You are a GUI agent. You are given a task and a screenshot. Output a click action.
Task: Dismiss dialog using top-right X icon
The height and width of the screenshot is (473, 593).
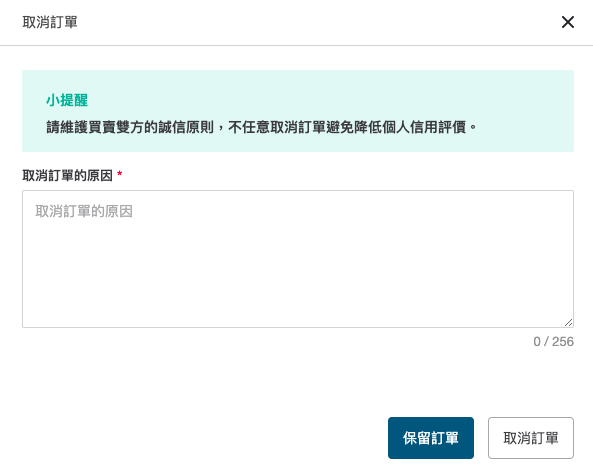tap(568, 22)
